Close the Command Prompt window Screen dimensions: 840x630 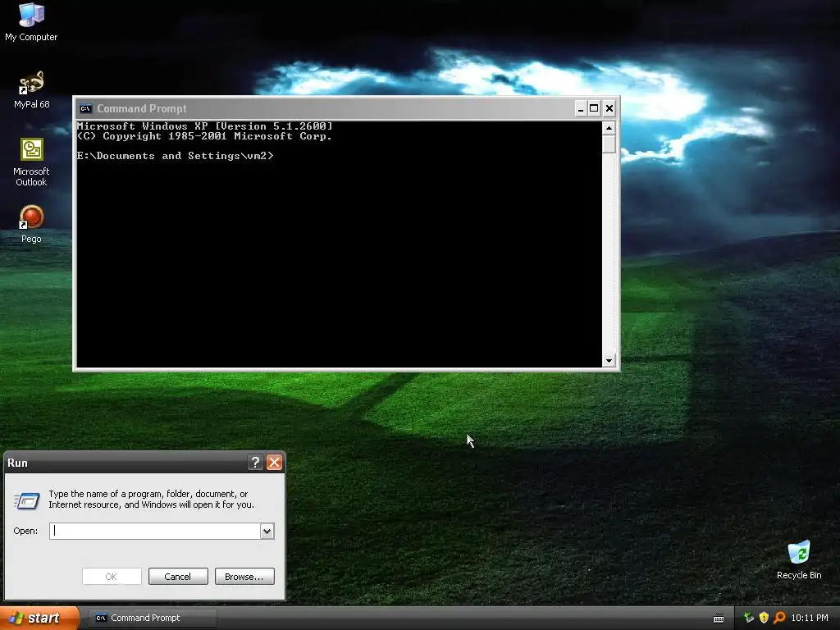[609, 109]
